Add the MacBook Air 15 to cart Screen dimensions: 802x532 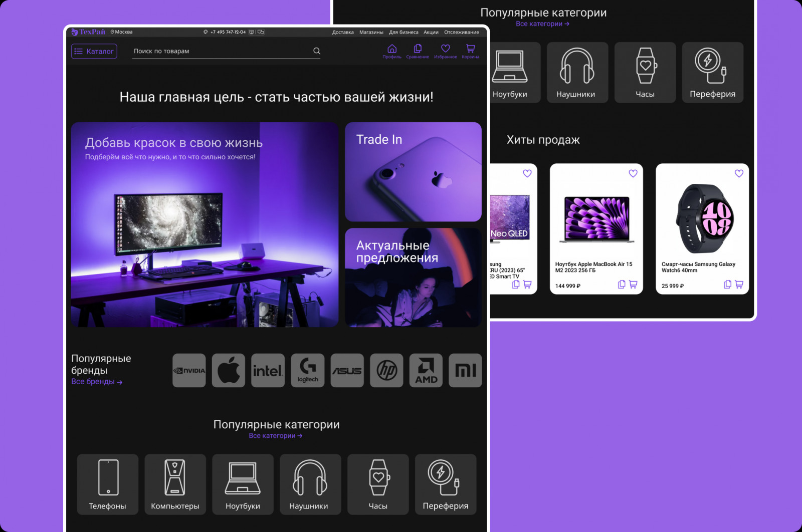[x=633, y=285]
